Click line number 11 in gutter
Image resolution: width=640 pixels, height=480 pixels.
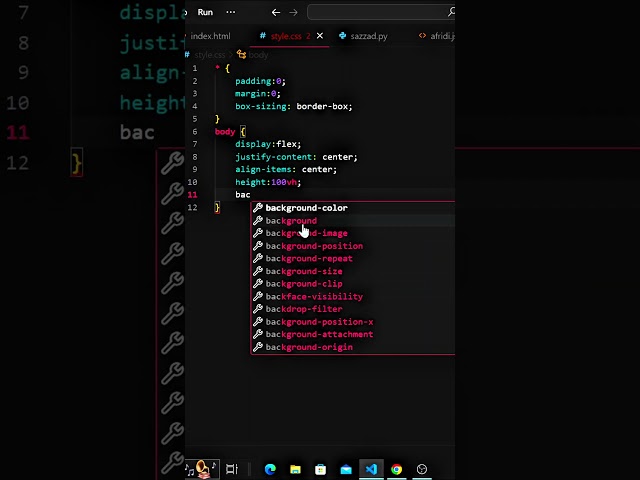192,195
